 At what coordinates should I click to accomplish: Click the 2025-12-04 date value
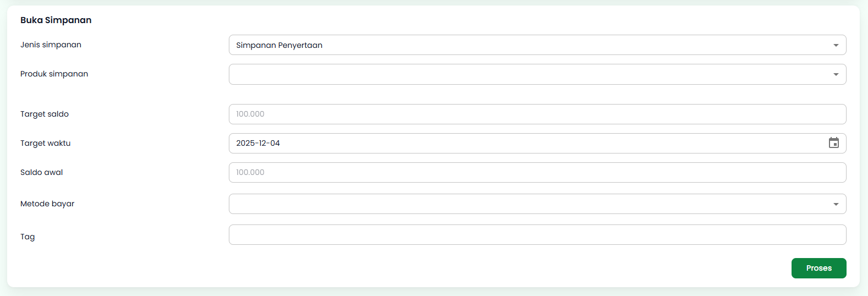258,143
